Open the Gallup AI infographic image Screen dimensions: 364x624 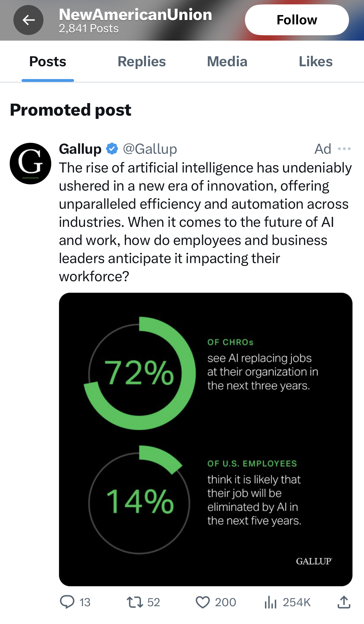point(206,439)
